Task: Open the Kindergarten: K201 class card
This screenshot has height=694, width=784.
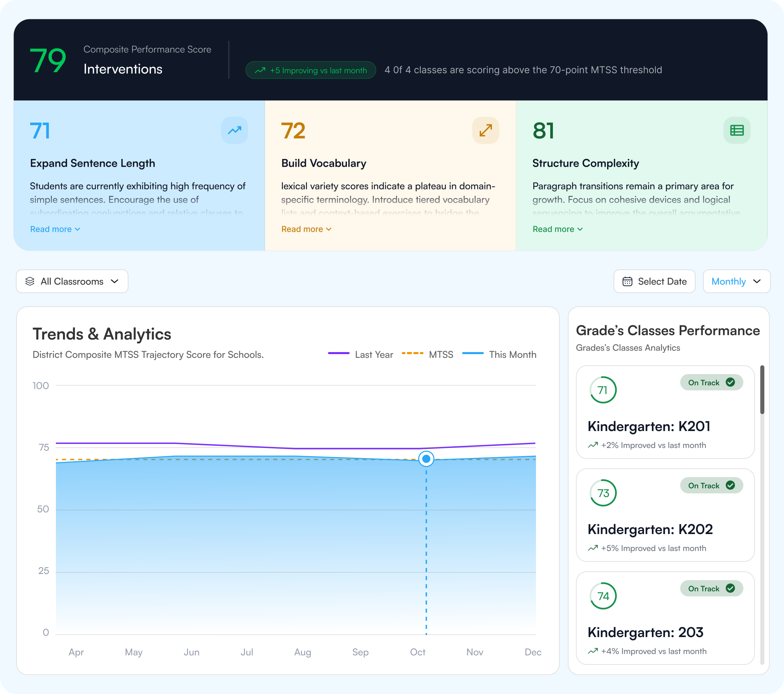Action: (665, 412)
